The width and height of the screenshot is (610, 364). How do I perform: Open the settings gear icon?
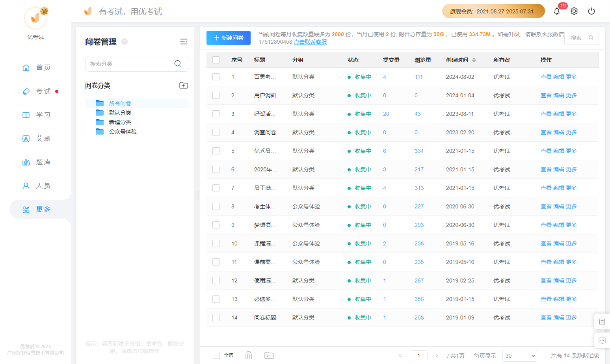(x=574, y=11)
